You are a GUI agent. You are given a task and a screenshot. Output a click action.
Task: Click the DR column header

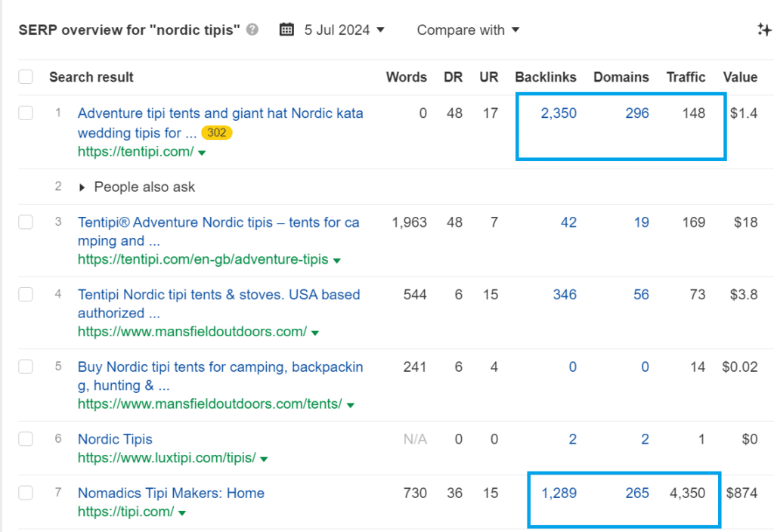[454, 77]
